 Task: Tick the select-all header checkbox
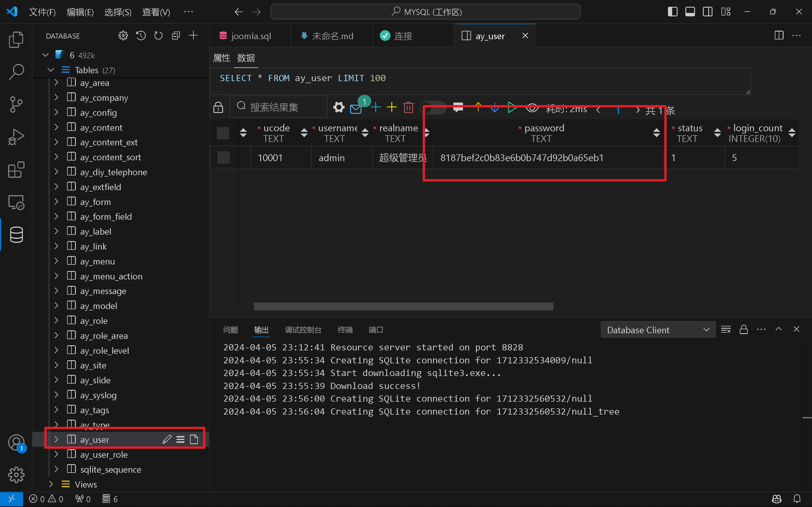(x=223, y=133)
